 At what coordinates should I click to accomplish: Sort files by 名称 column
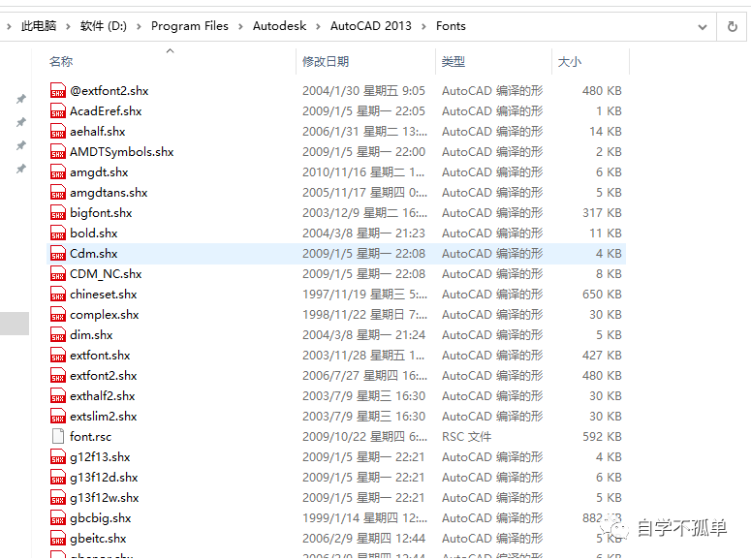point(61,61)
